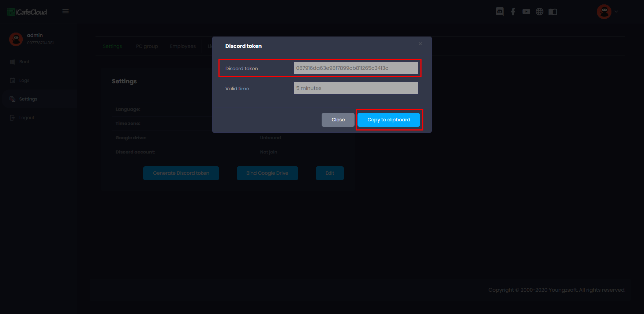Open the documentation book icon
Screen dimensions: 644x314
point(553,12)
